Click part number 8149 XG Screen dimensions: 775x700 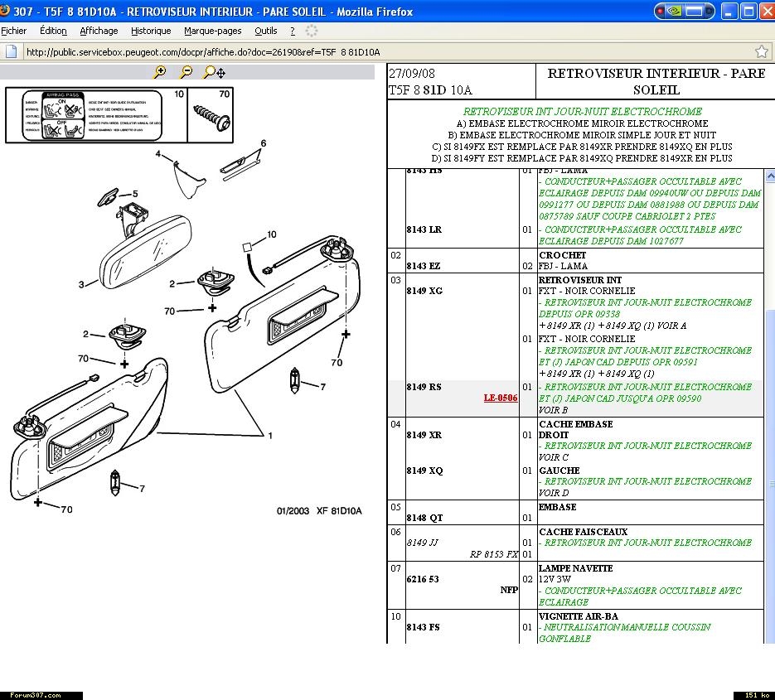click(x=424, y=291)
